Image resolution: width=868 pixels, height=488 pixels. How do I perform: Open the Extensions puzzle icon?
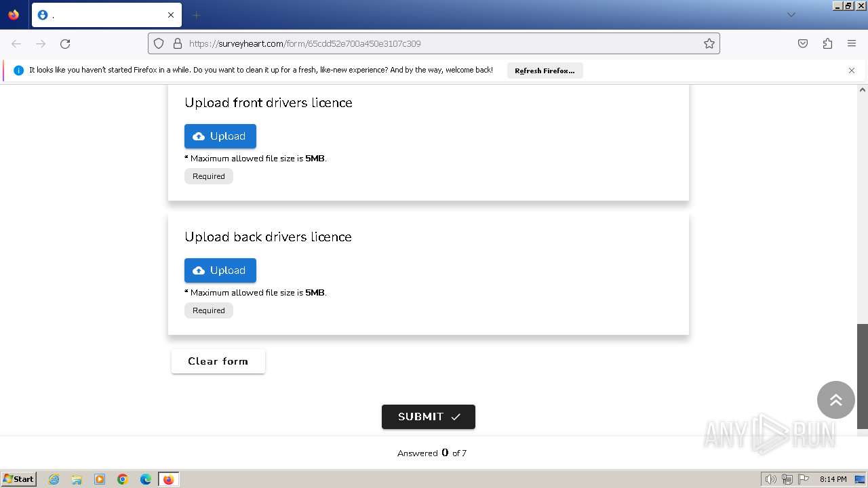point(827,43)
